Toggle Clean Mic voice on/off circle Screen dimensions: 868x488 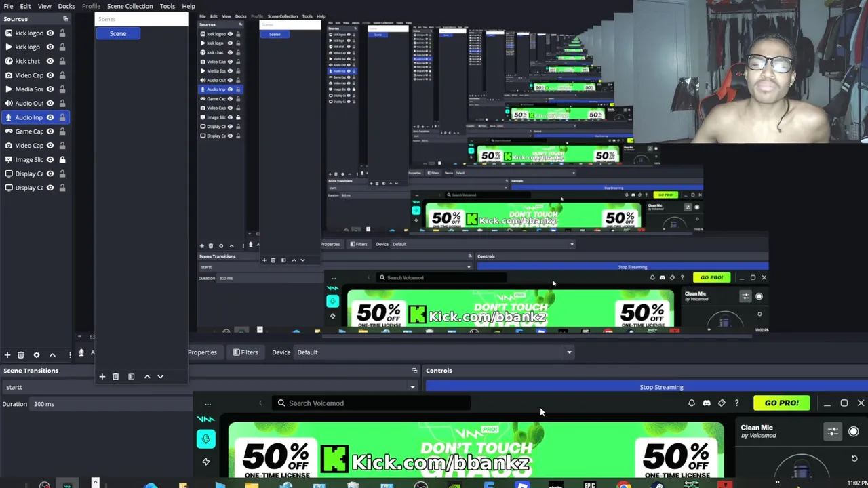pyautogui.click(x=854, y=431)
